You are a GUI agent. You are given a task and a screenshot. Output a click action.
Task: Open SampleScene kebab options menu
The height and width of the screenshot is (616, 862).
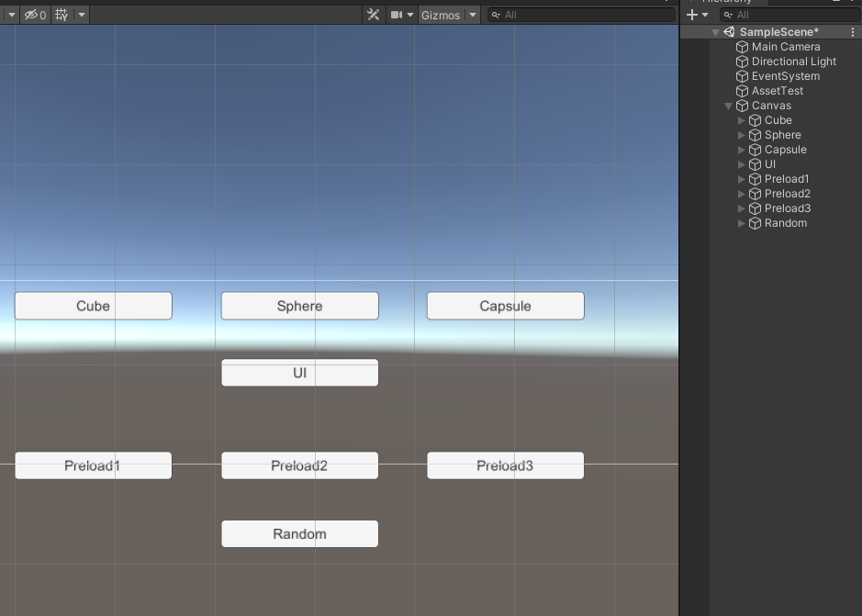click(x=853, y=32)
